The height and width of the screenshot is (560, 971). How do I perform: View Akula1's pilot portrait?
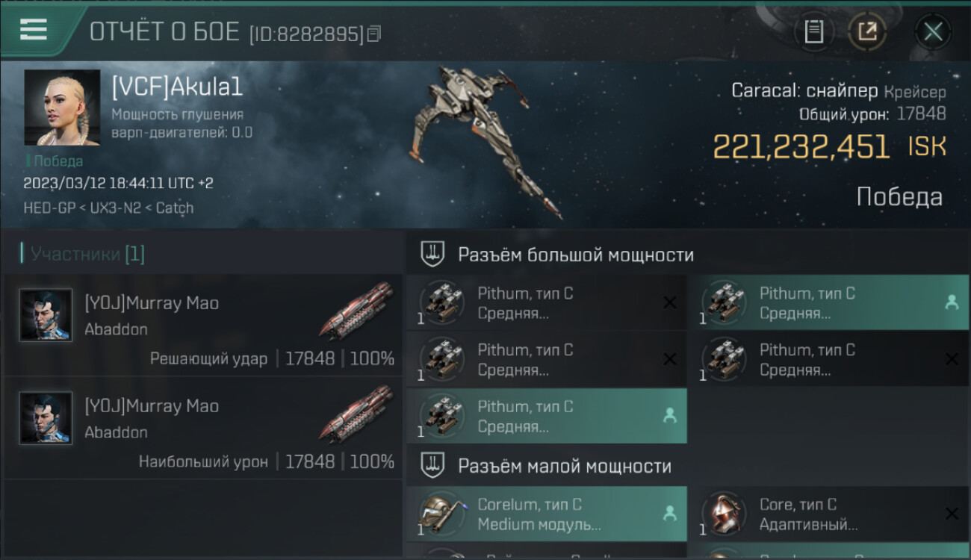[x=62, y=108]
